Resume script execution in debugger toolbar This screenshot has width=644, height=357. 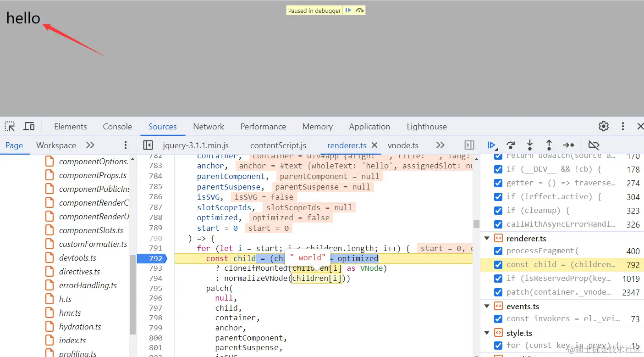point(491,145)
